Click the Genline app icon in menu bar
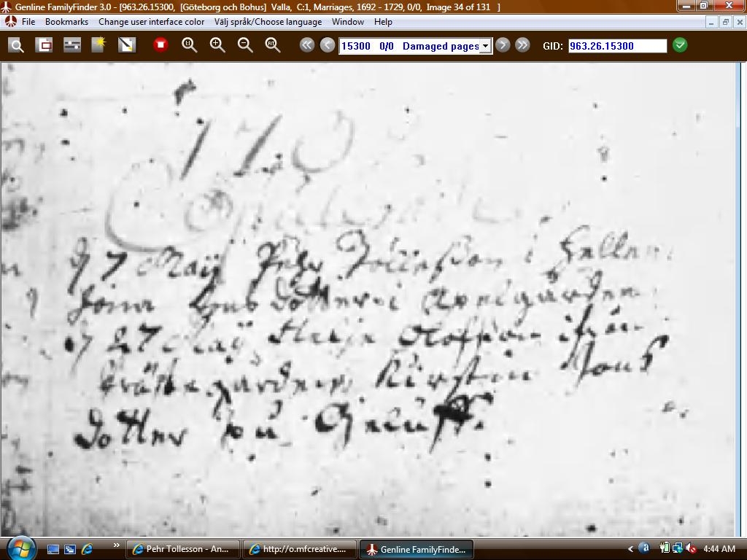 point(10,22)
